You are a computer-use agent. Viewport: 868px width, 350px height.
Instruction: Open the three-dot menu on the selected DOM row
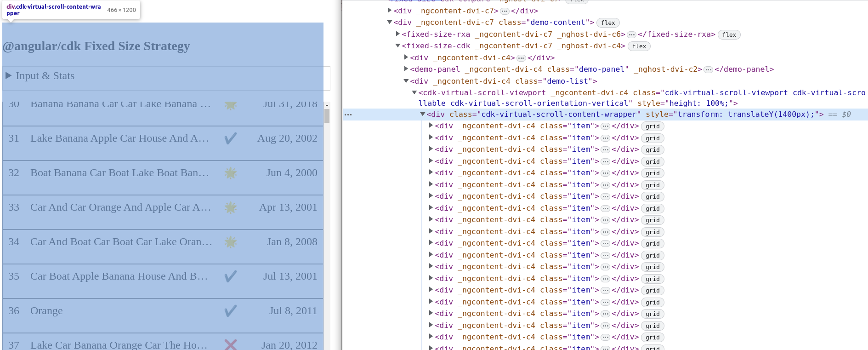click(x=348, y=115)
